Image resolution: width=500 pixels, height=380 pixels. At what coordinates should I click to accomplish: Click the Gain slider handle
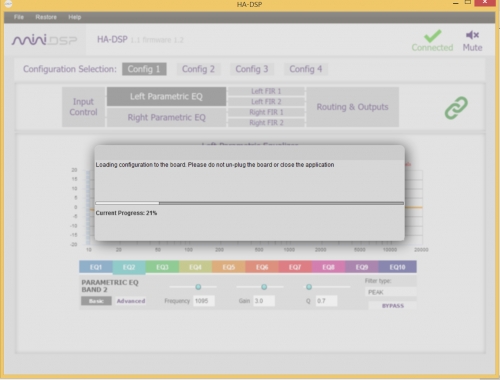click(x=264, y=287)
